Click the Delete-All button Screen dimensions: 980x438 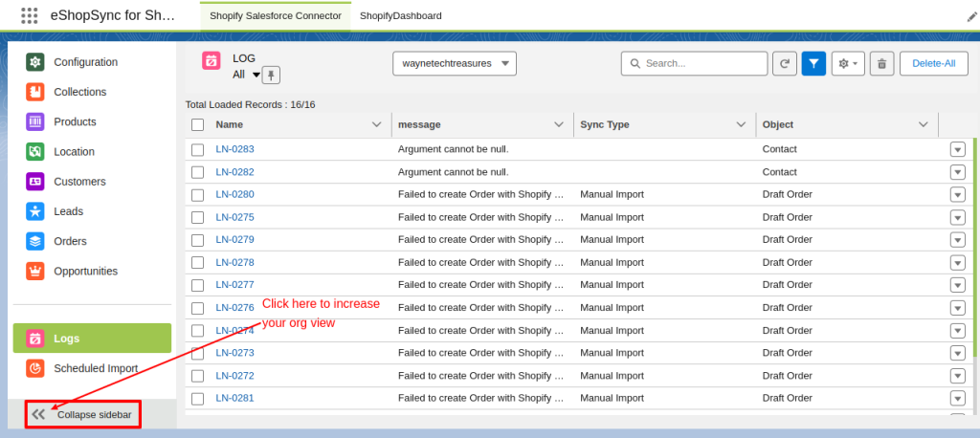click(x=934, y=64)
